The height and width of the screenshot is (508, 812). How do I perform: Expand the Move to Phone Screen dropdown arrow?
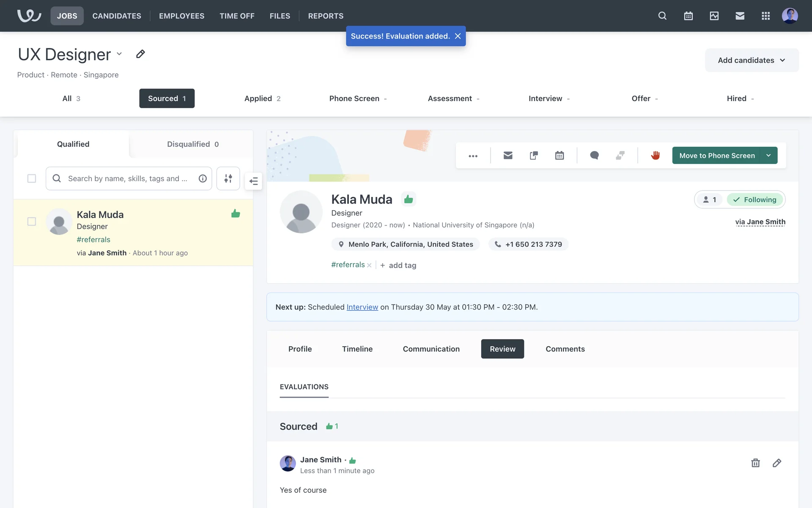coord(768,155)
